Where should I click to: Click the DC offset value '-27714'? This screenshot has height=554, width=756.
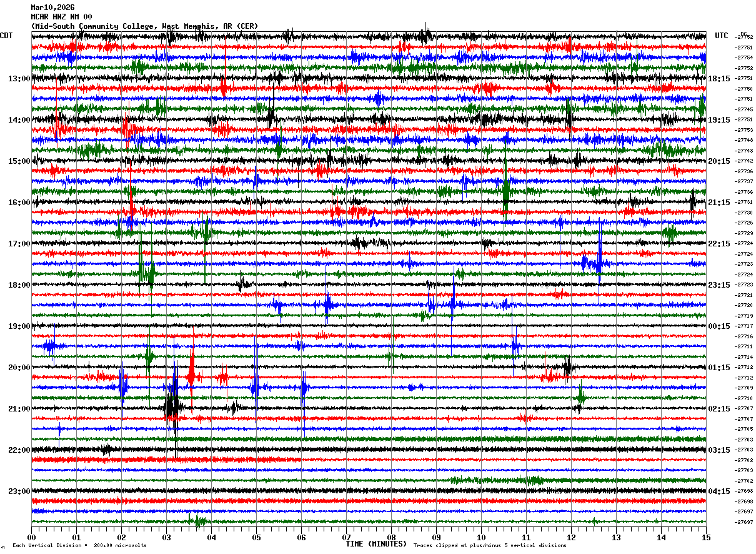click(744, 358)
